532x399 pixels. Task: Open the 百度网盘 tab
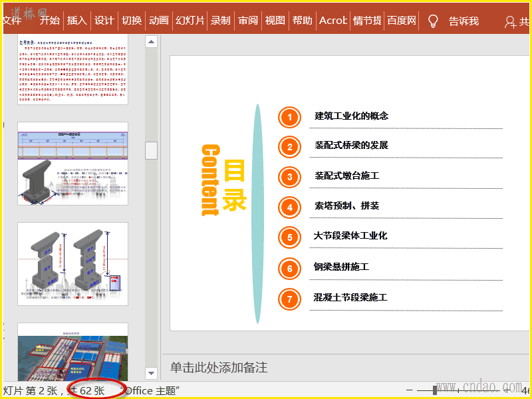(x=402, y=21)
